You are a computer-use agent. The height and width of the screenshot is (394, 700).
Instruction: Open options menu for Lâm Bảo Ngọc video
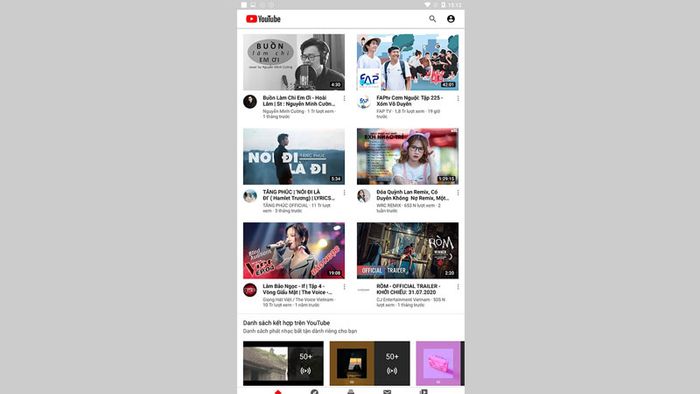coord(344,287)
